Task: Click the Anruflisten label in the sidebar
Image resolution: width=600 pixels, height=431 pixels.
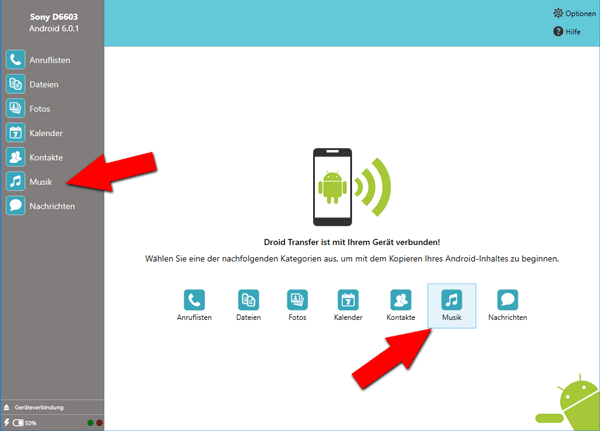Action: click(50, 60)
